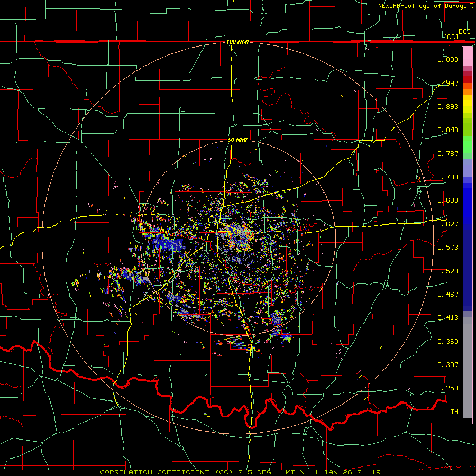Click the 0.413 scale value
Image resolution: width=476 pixels, height=476 pixels.
448,318
